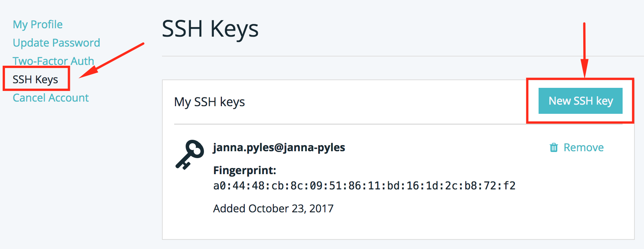Select the fingerprint value text
Image resolution: width=644 pixels, height=249 pixels.
pos(364,185)
